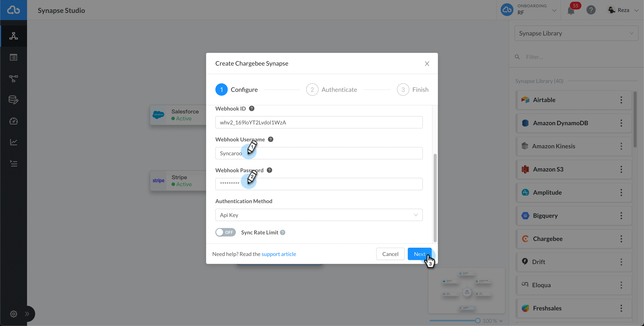Open the database edit icon in the sidebar
The image size is (644, 326).
[x=14, y=100]
